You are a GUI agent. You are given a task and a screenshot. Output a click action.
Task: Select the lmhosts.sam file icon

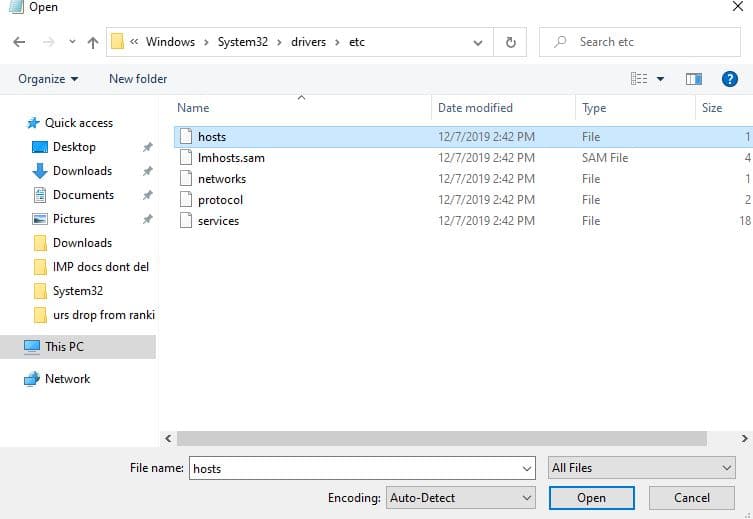tap(185, 158)
